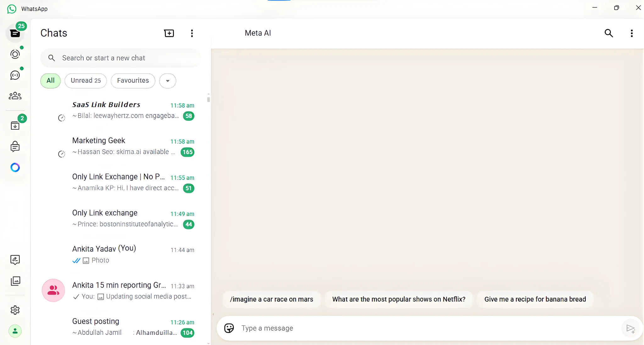
Task: Open the Meta AI conversation options menu
Action: tap(631, 33)
